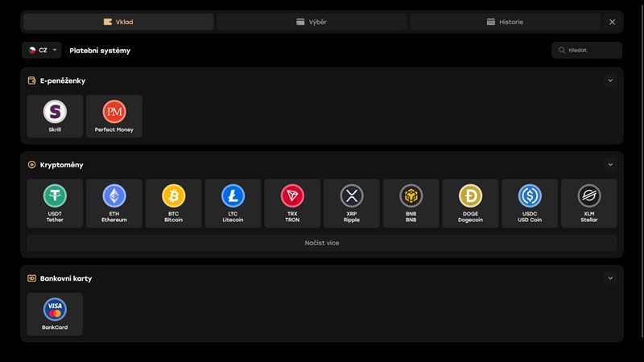
Task: Pick ETH Ethereum as payment
Action: pyautogui.click(x=114, y=204)
